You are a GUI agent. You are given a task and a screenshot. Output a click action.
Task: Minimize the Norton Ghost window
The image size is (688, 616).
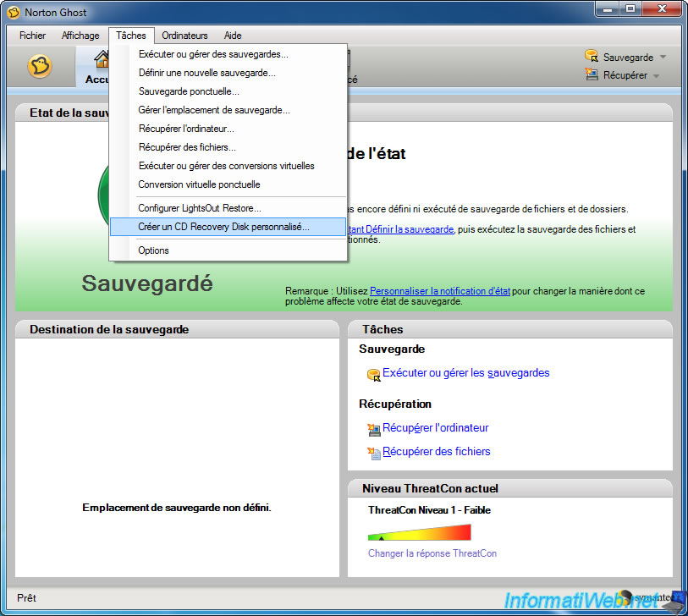click(x=608, y=8)
